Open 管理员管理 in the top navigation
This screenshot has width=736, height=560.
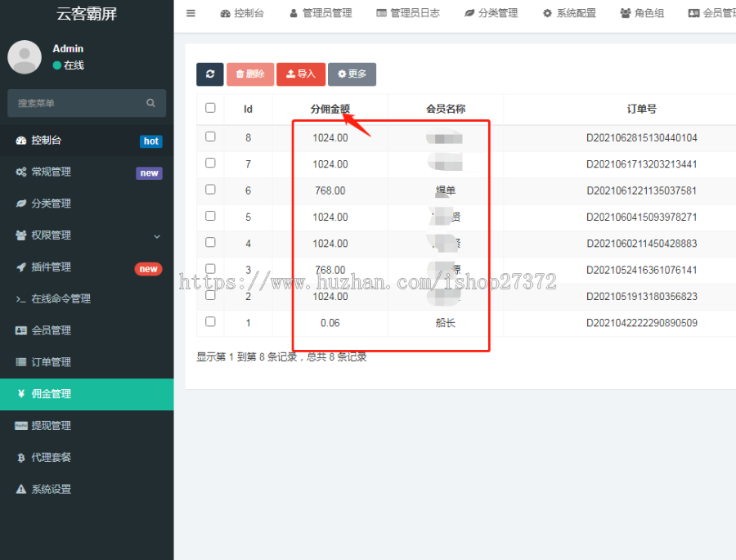point(321,14)
